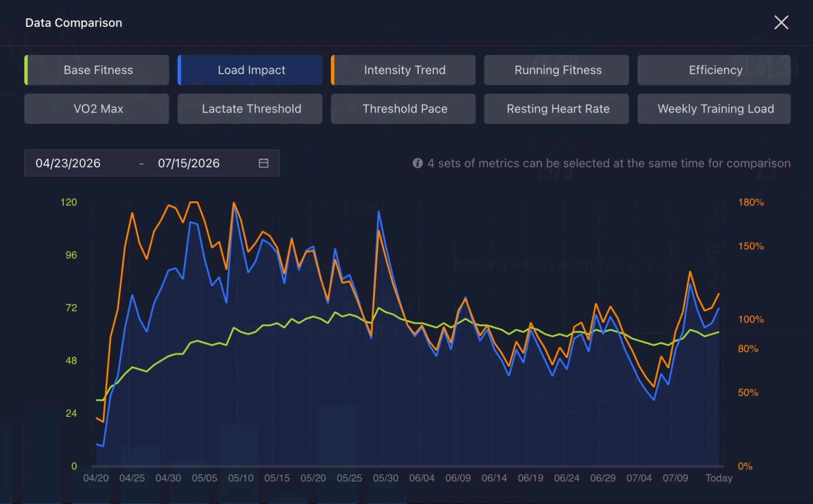Click the 50% right axis value
This screenshot has height=504, width=813.
point(748,393)
